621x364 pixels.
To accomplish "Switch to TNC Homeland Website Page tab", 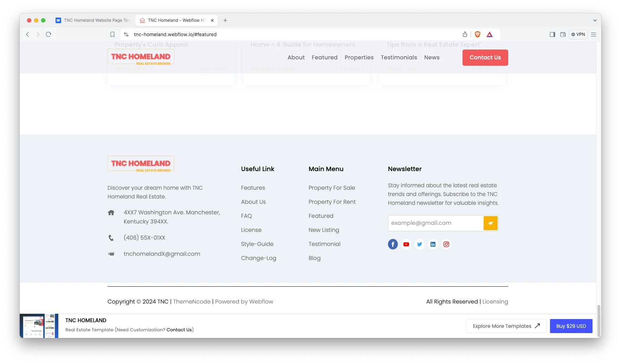I will click(93, 20).
